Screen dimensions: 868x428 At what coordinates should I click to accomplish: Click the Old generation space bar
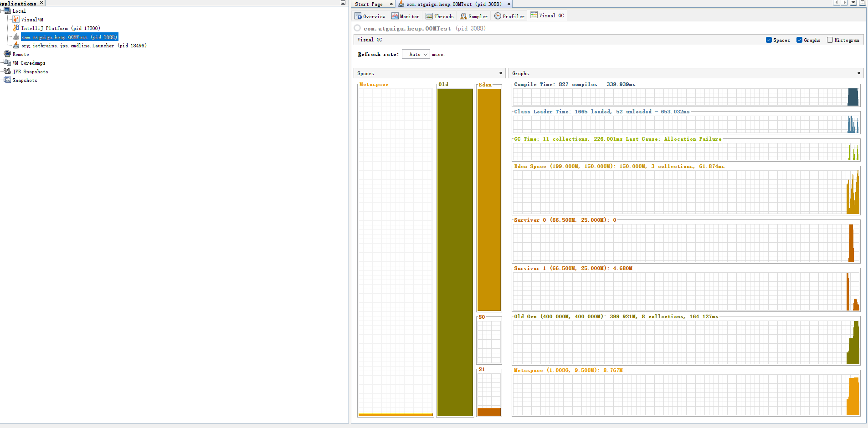[x=455, y=252]
